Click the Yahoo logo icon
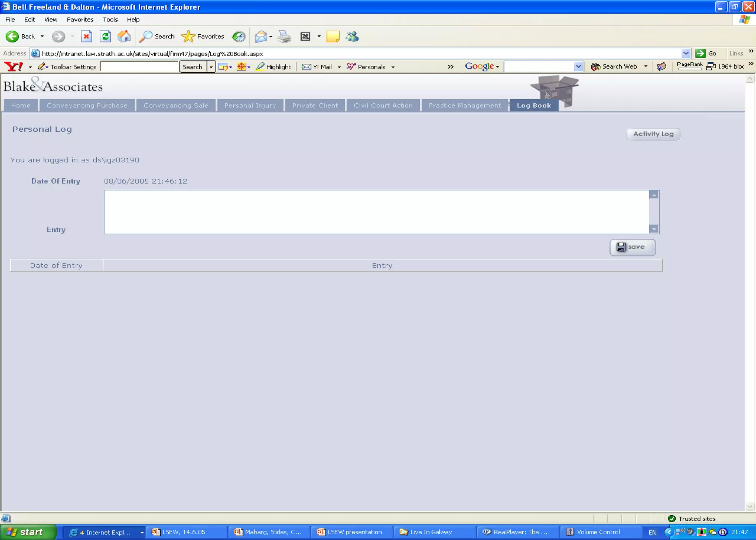The image size is (756, 540). [13, 66]
